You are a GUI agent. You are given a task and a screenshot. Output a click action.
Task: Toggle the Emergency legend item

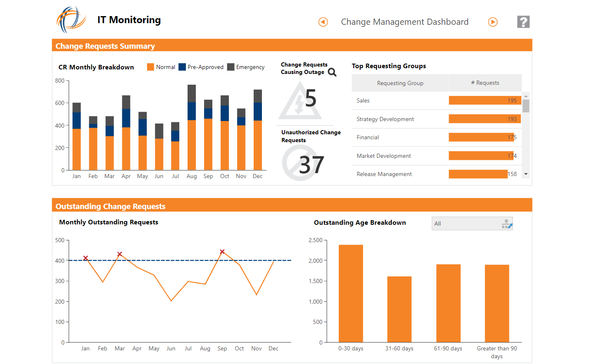pos(246,67)
